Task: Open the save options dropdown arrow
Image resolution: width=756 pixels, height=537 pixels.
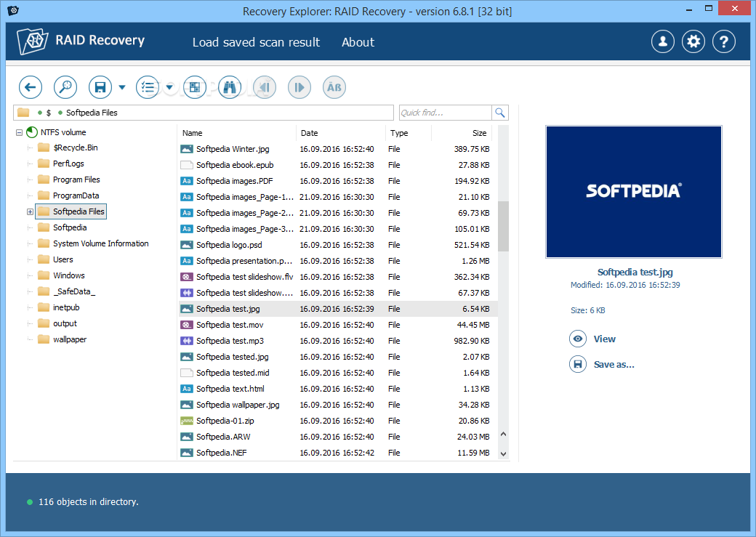Action: (x=122, y=87)
